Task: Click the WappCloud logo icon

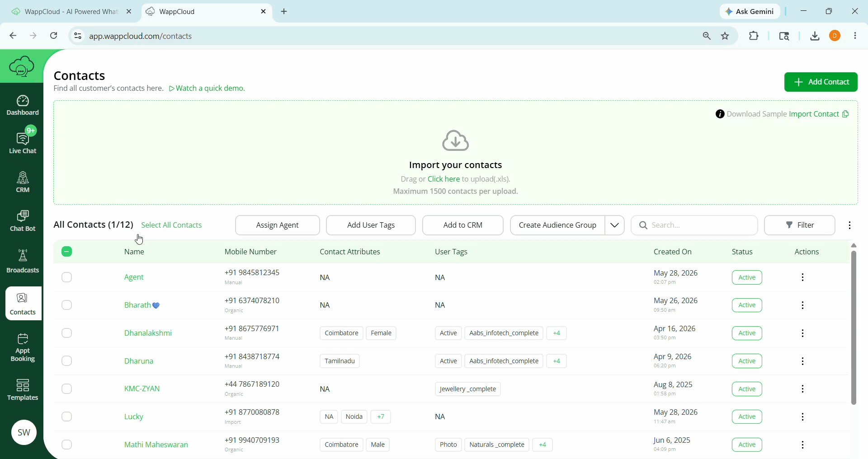Action: [21, 66]
